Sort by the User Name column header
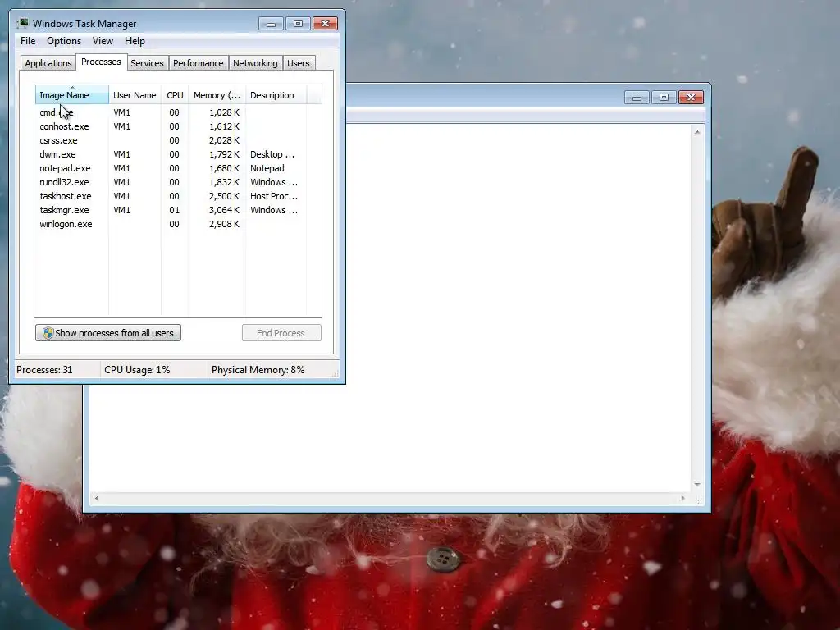 pyautogui.click(x=135, y=95)
